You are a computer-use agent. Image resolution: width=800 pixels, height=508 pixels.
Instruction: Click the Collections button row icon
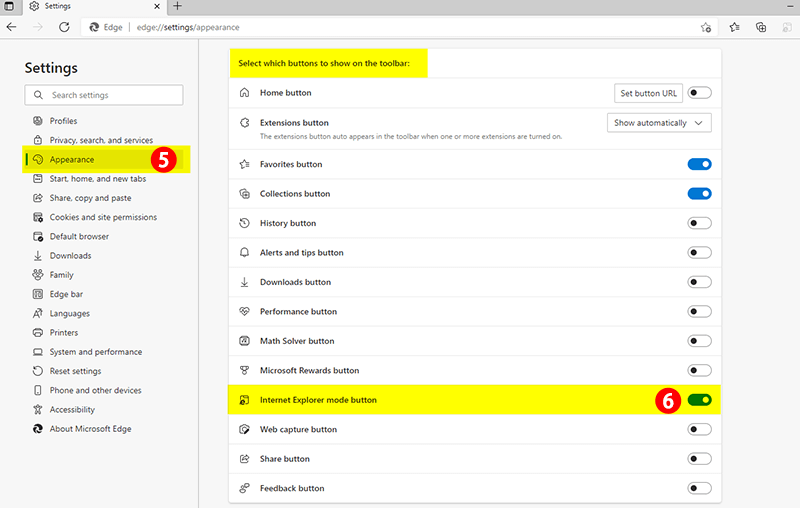pos(244,194)
